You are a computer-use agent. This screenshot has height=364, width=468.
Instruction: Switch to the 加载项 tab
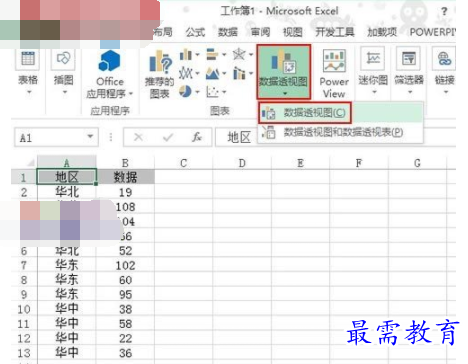pos(382,32)
